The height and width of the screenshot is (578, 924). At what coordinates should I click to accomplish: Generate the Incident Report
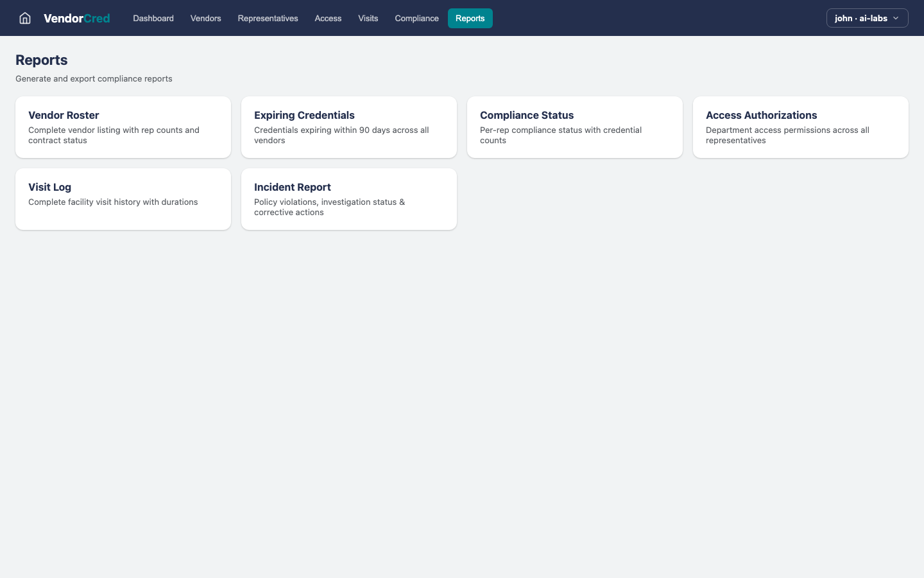coord(349,198)
